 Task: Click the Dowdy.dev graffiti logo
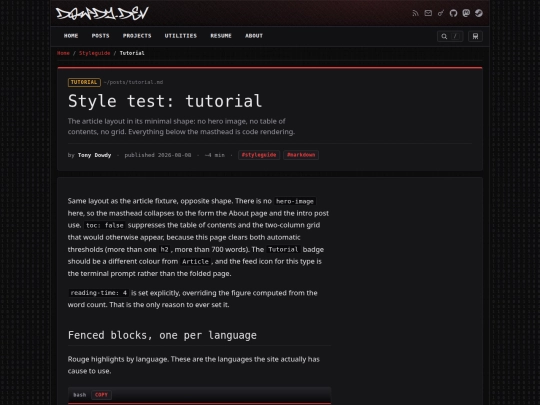pos(102,13)
